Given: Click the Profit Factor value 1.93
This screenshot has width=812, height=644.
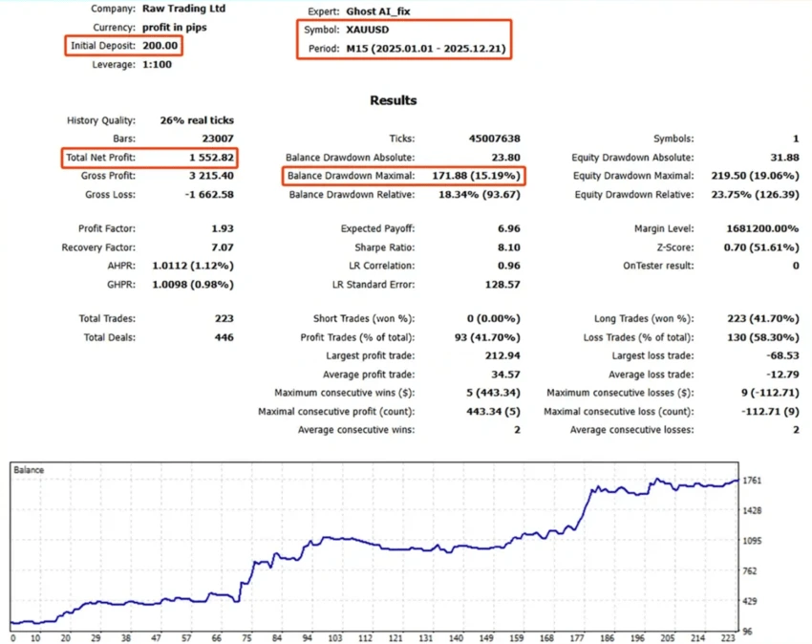Looking at the screenshot, I should (x=221, y=229).
